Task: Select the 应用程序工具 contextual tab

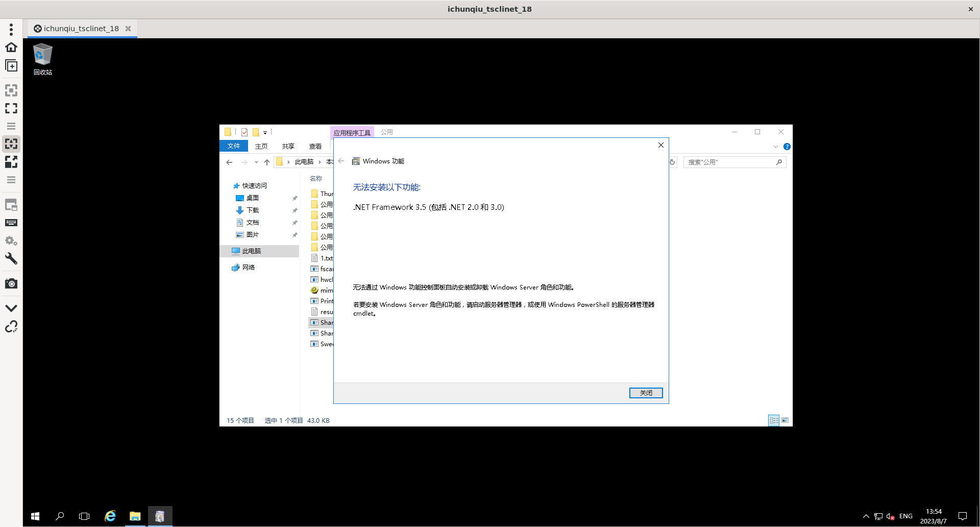Action: pos(352,133)
